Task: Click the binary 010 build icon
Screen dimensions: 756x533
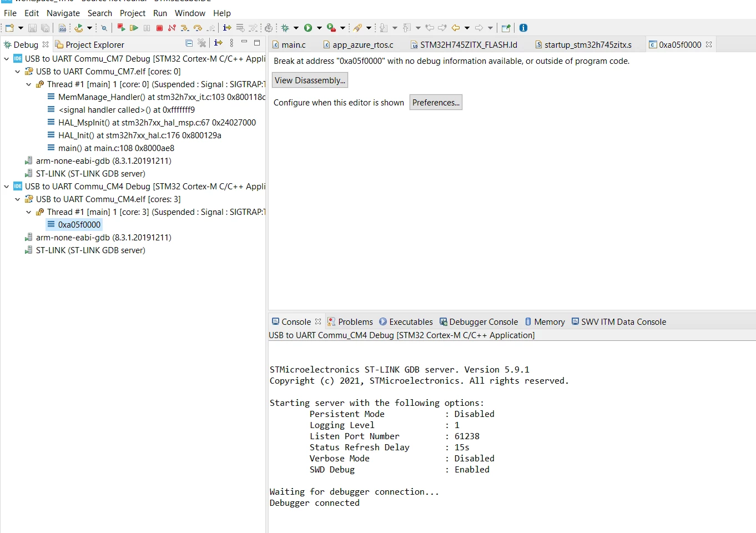Action: coord(62,28)
